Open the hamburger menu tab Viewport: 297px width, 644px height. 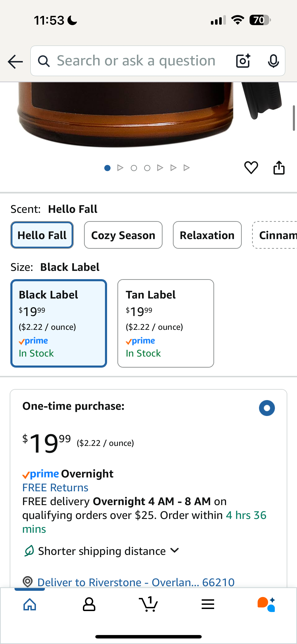click(208, 605)
